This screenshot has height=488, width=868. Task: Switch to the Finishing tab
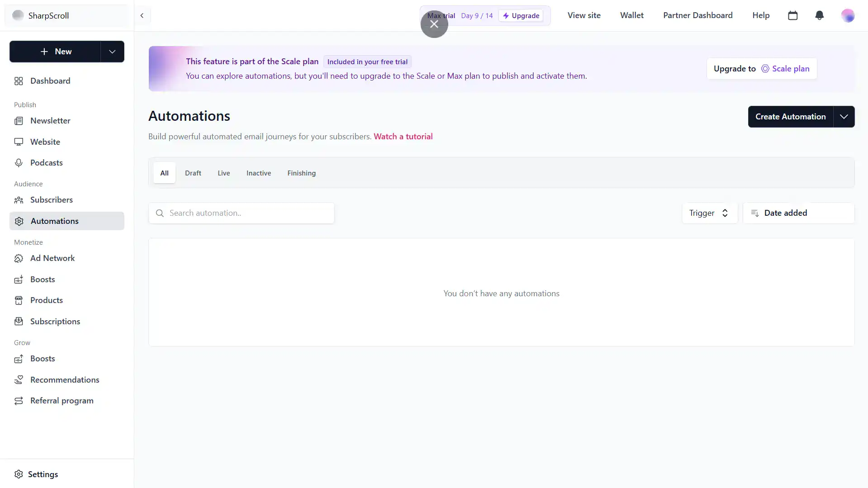[301, 173]
